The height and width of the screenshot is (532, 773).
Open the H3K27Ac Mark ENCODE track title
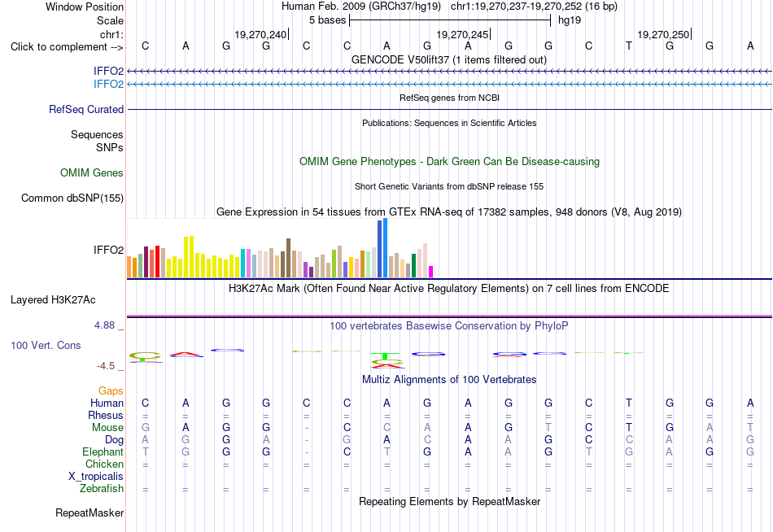click(449, 289)
